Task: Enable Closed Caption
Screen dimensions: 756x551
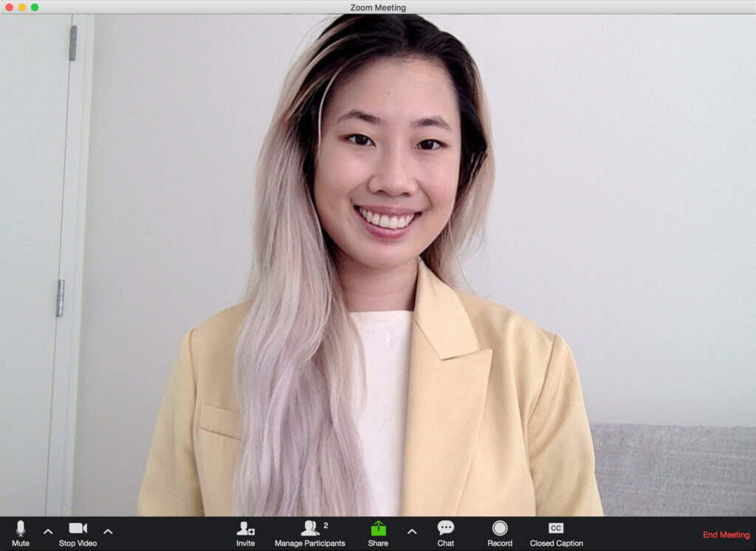Action: point(556,533)
